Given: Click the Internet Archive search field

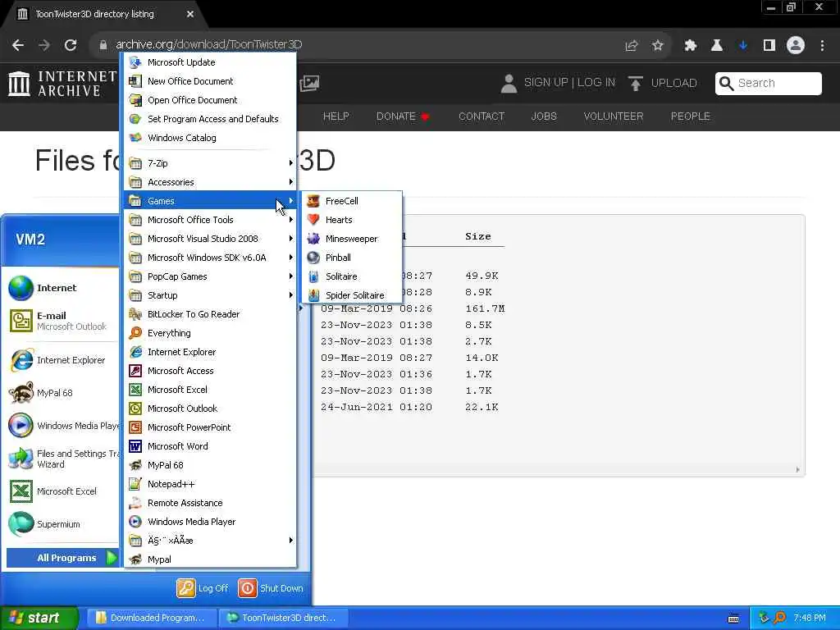Looking at the screenshot, I should coord(768,83).
